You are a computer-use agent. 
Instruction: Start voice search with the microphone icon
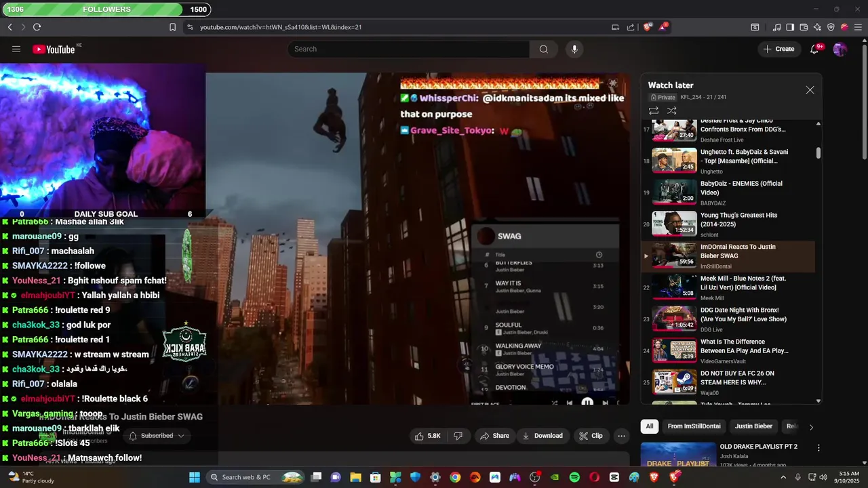coord(574,49)
